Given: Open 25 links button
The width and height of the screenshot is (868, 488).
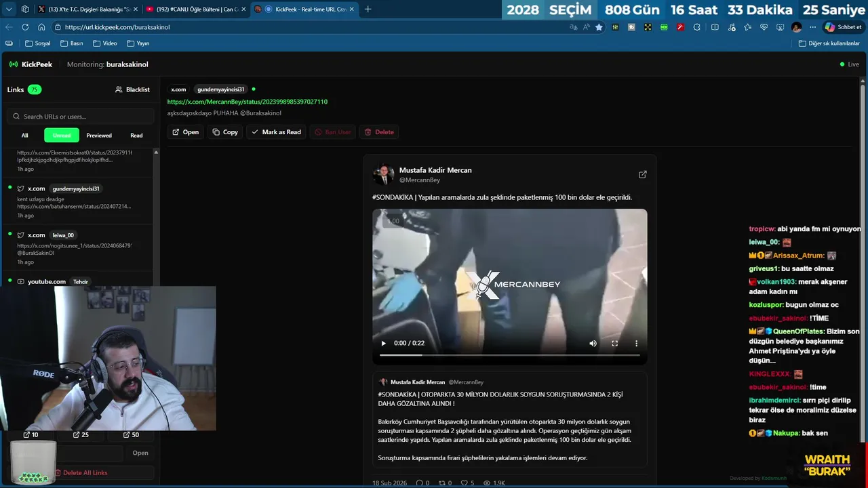Looking at the screenshot, I should (81, 434).
